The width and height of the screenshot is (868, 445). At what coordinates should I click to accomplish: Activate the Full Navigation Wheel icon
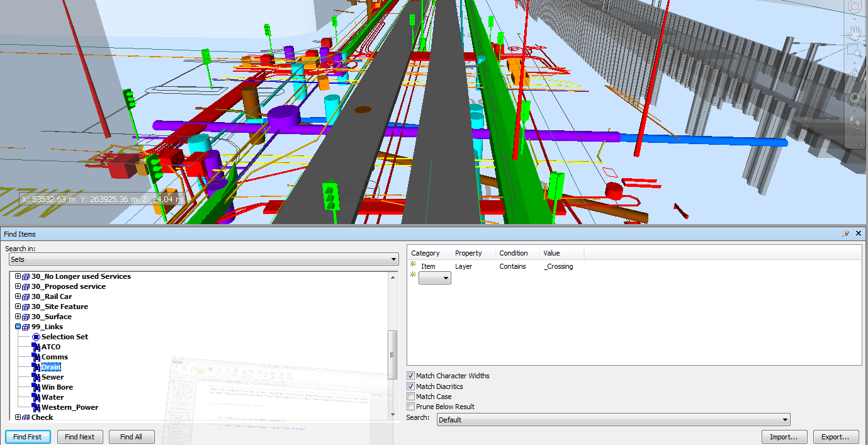coord(856,8)
